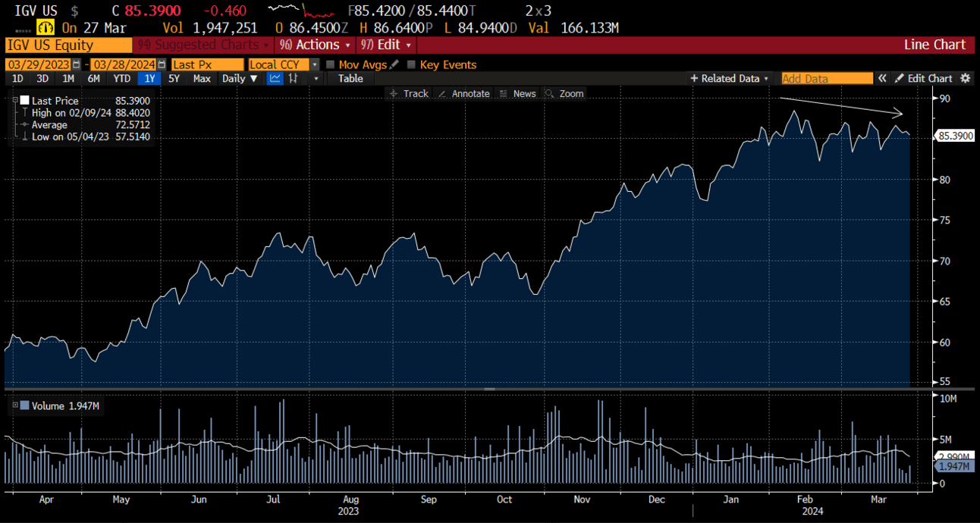Open the chart type dropdown arrow
Screen dimensions: 980x523
315,78
